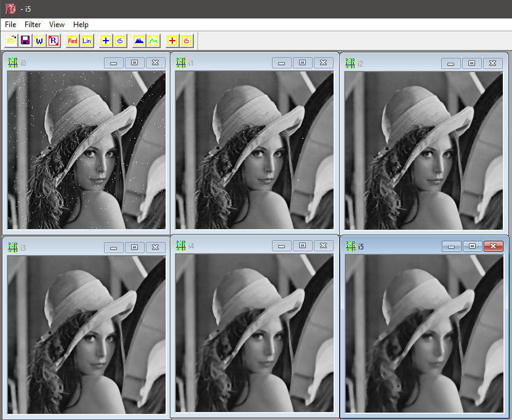Select the image in window i2
Image resolution: width=512 pixels, height=420 pixels.
[x=424, y=151]
